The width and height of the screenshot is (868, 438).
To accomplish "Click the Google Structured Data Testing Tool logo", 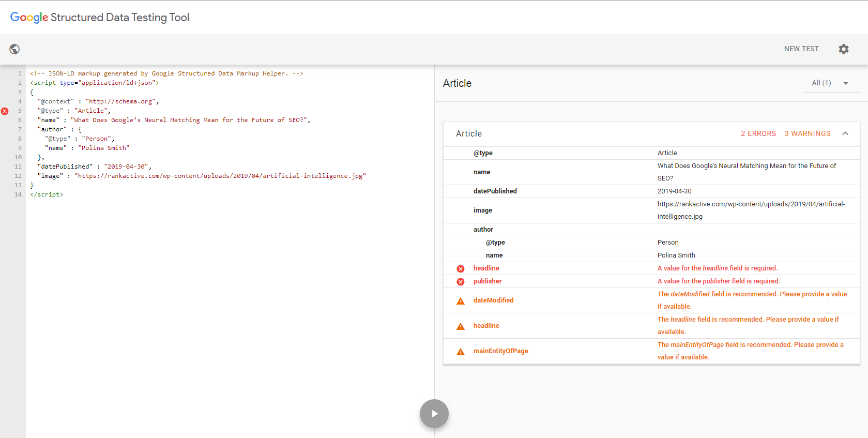I will [100, 18].
